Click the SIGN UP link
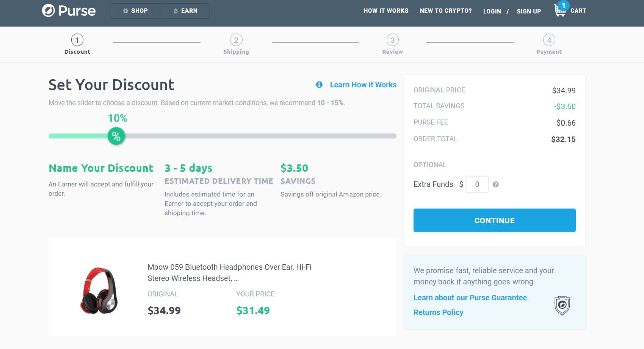644x349 pixels. pos(529,11)
